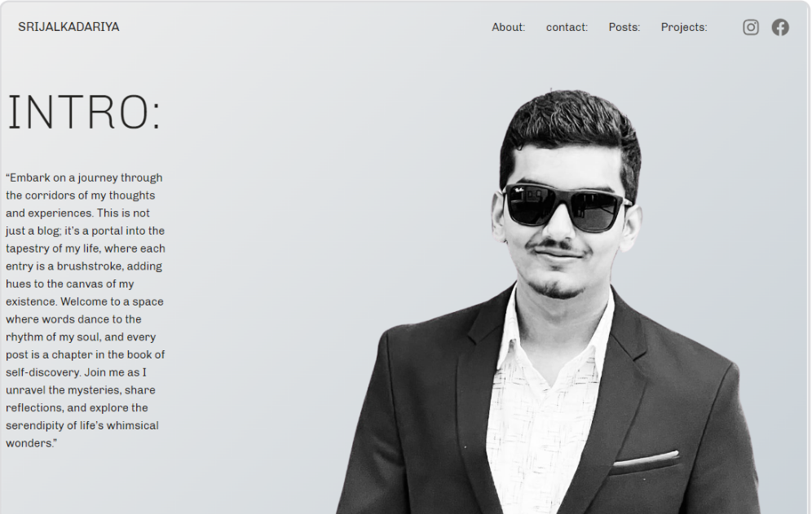Click the line "just a blog; it's a portal"
The image size is (812, 514).
pyautogui.click(x=85, y=231)
